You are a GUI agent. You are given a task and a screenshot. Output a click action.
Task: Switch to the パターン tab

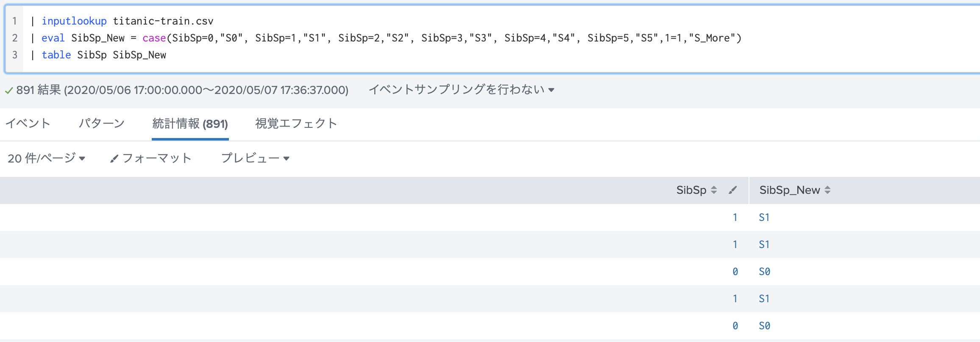coord(102,123)
